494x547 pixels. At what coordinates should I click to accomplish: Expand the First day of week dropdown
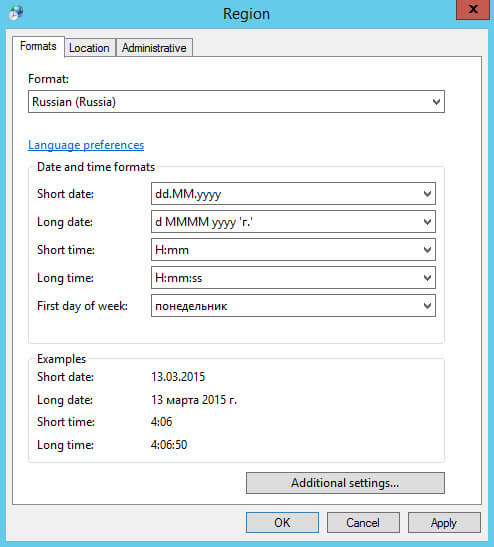click(x=293, y=306)
